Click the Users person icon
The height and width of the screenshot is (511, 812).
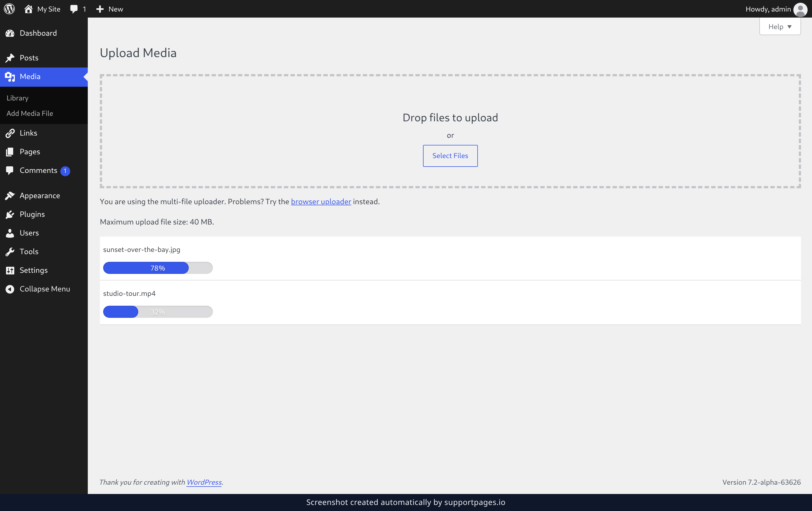(10, 233)
